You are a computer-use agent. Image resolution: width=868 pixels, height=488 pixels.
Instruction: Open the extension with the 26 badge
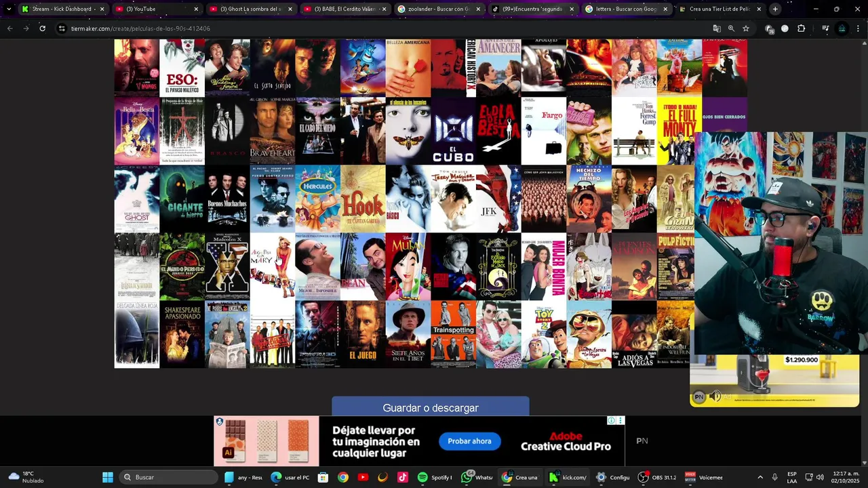point(769,28)
